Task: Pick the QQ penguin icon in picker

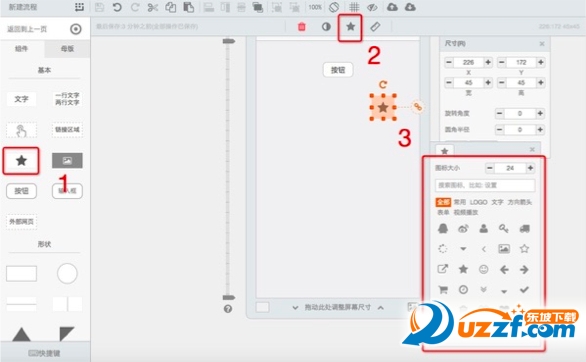Action: [443, 228]
